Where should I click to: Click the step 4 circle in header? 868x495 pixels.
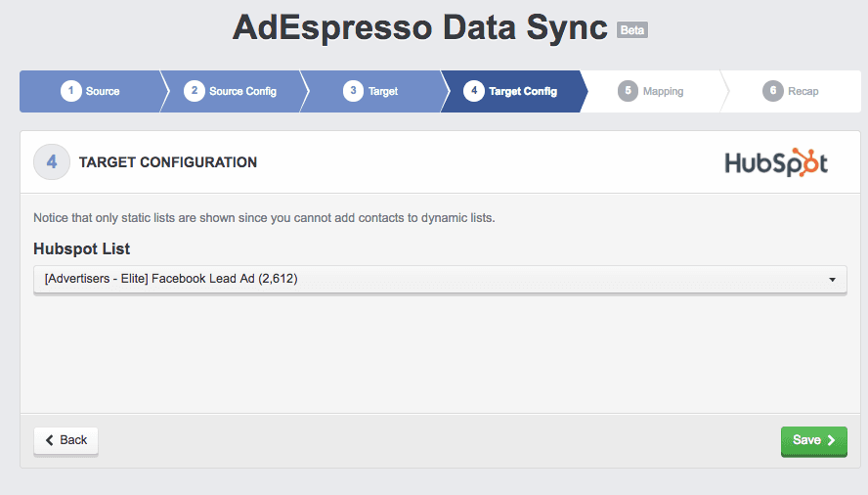(52, 162)
